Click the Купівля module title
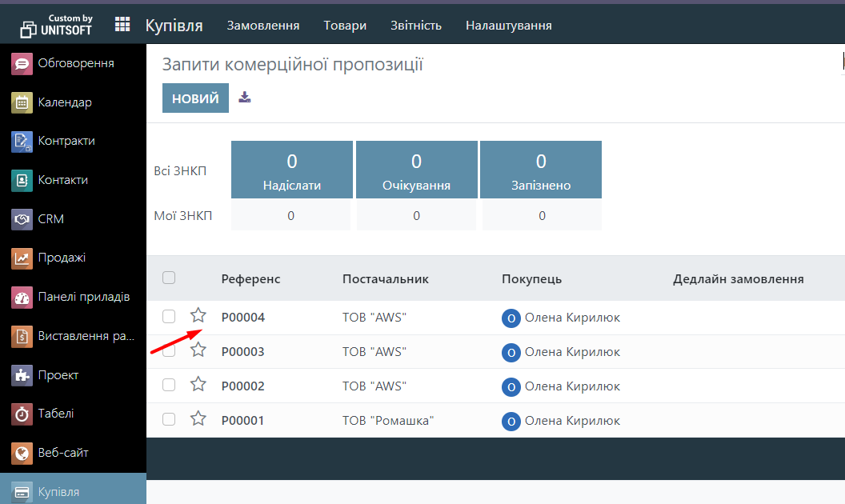The width and height of the screenshot is (845, 504). click(174, 26)
